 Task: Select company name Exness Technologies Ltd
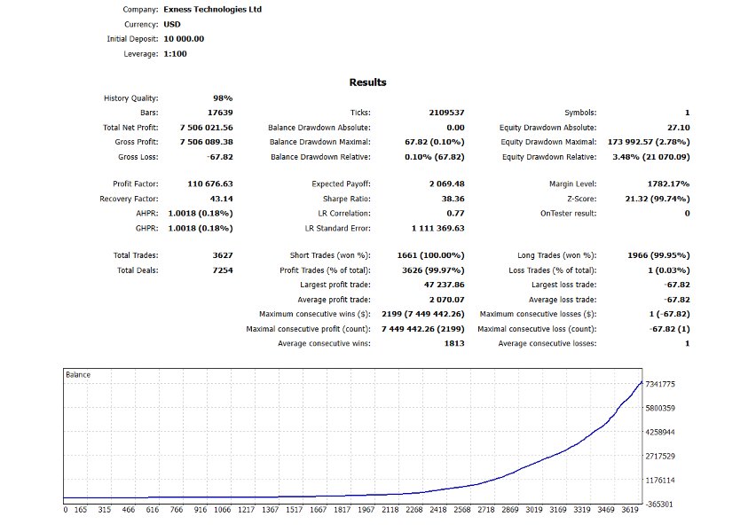coord(213,9)
